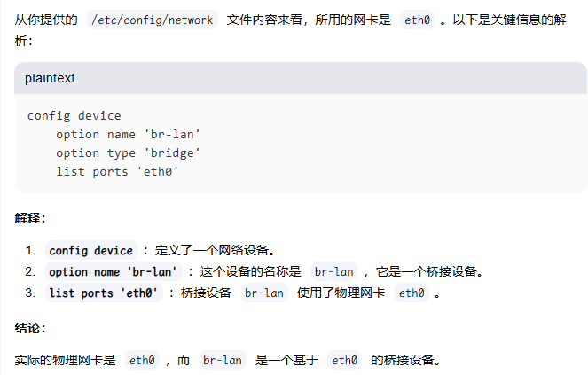Click the /etc/config/network inline code chip
Image resolution: width=588 pixels, height=375 pixels.
pos(153,20)
